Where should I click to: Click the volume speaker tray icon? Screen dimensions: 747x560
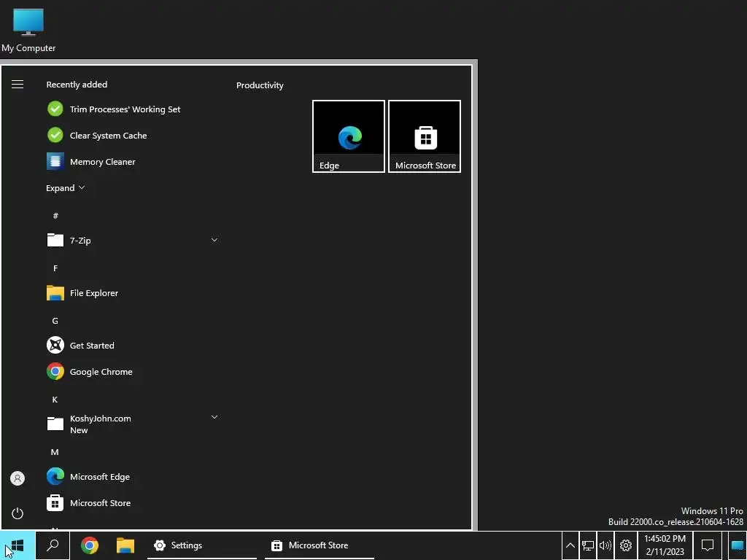point(605,545)
